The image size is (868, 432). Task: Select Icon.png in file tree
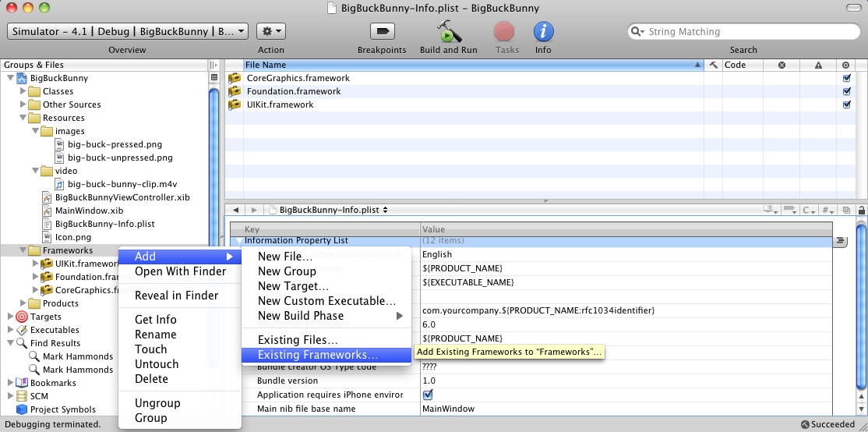[x=73, y=238]
